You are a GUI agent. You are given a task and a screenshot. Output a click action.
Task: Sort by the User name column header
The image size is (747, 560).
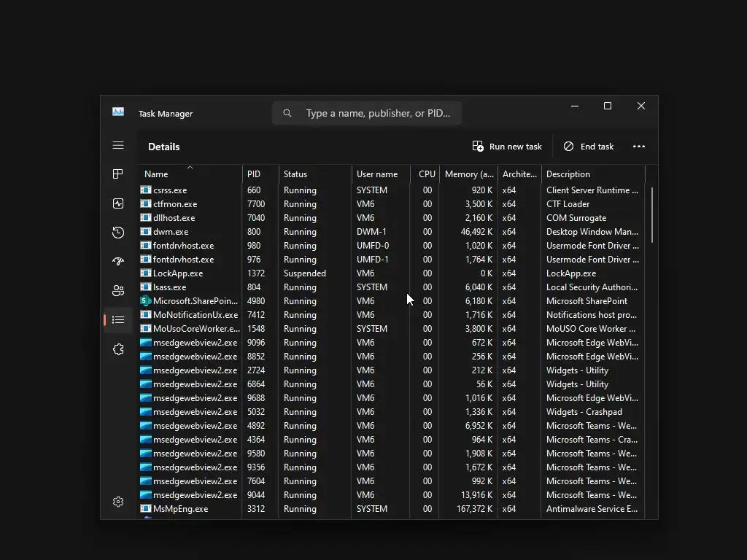click(x=377, y=174)
